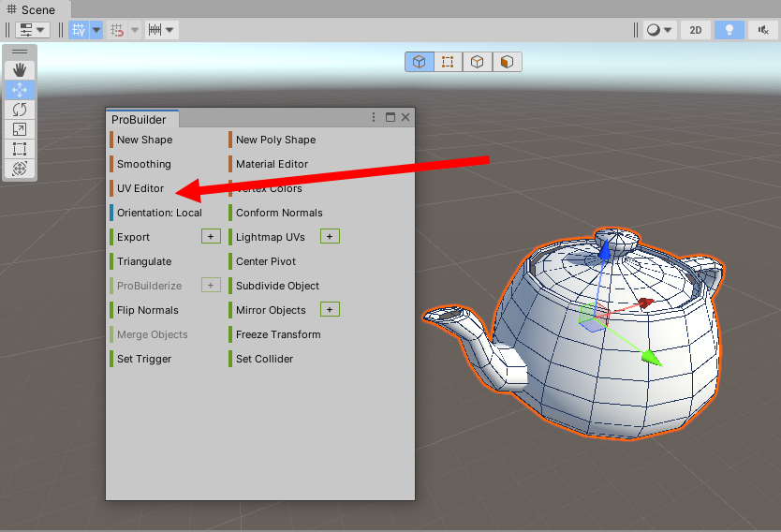
Task: Click Export in ProBuilder panel
Action: pos(134,238)
